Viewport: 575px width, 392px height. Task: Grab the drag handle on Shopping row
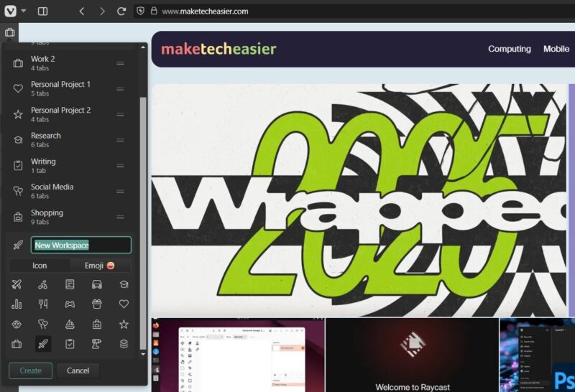120,218
